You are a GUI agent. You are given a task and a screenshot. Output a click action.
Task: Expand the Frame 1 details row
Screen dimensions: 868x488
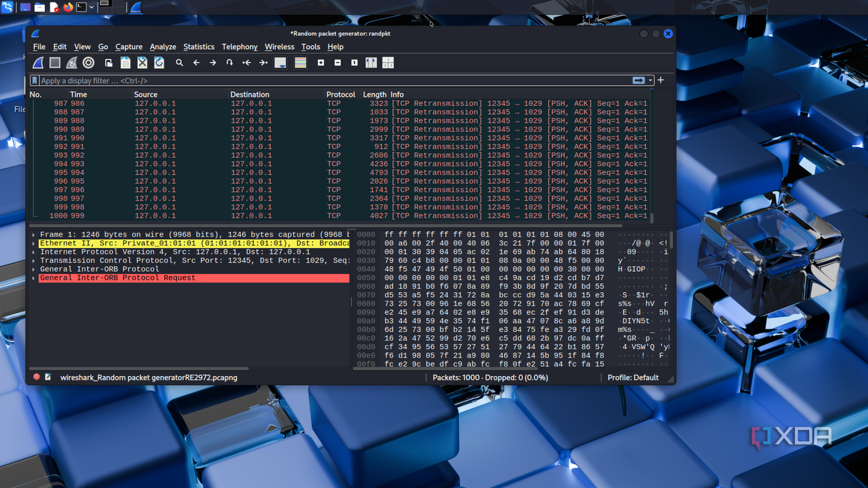(34, 235)
